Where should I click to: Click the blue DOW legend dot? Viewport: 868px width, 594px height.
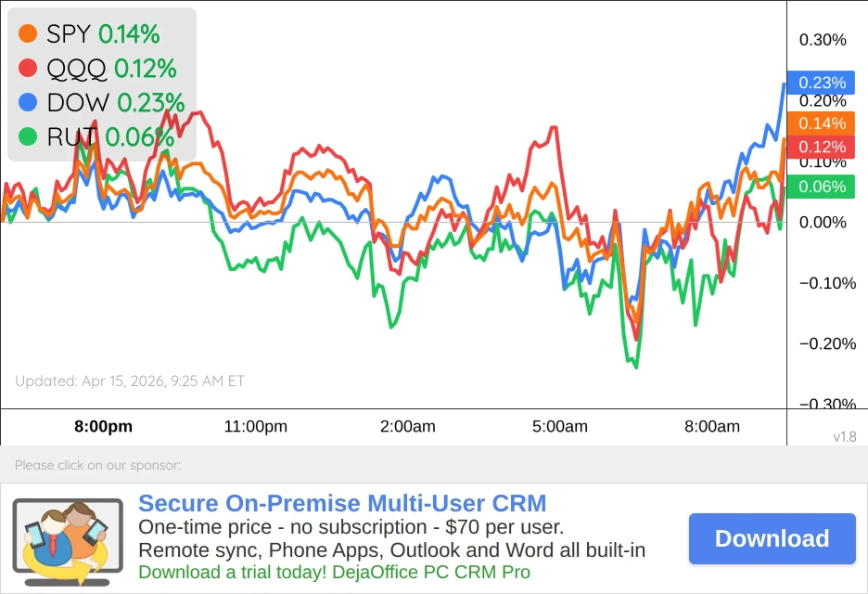point(26,102)
